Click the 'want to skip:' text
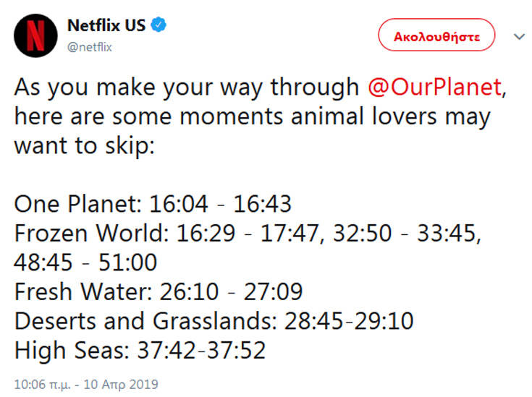 click(85, 145)
